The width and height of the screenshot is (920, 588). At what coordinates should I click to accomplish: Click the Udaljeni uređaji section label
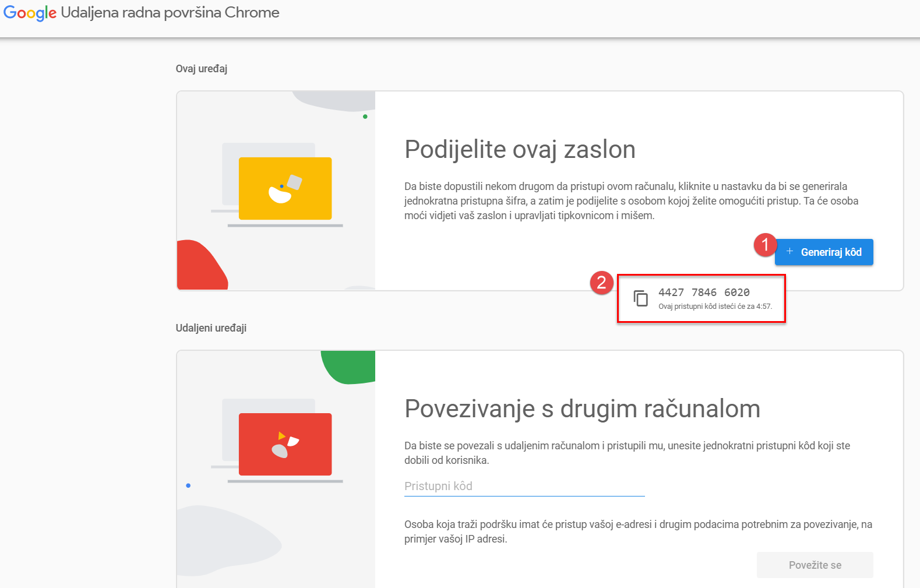(211, 328)
